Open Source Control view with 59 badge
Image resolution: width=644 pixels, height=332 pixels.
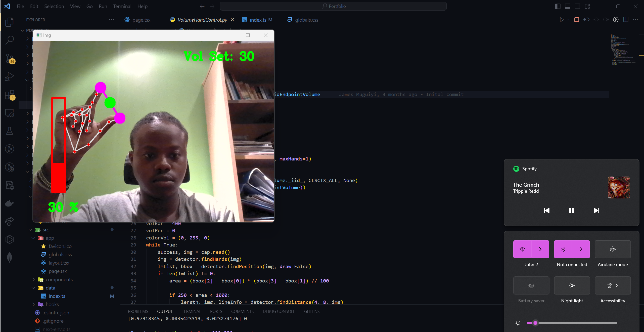10,58
